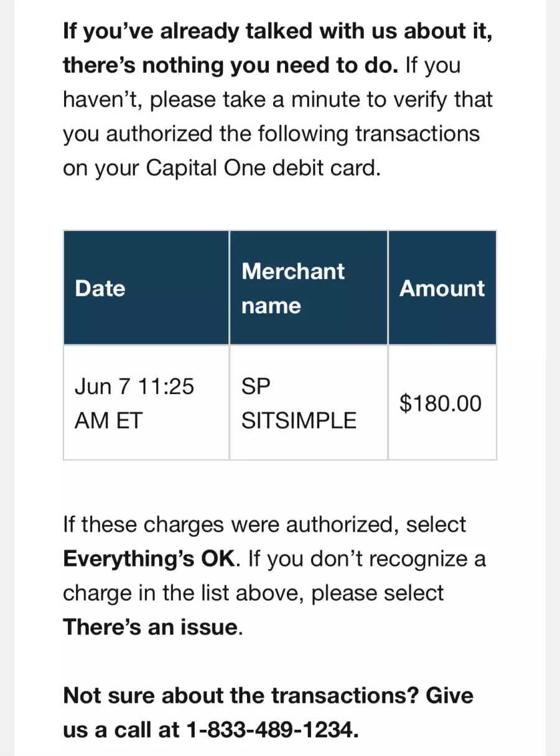The height and width of the screenshot is (756, 560).
Task: Click the Merchant name column header
Action: click(309, 288)
